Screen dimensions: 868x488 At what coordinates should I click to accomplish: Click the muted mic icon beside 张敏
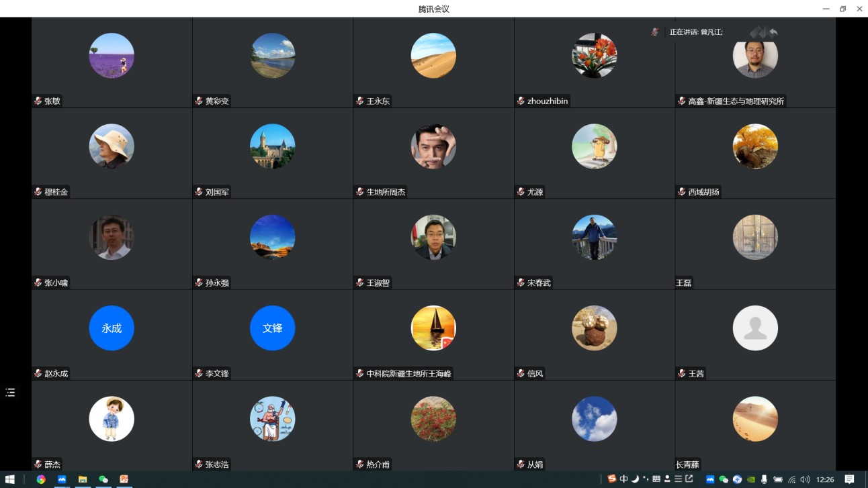coord(38,101)
